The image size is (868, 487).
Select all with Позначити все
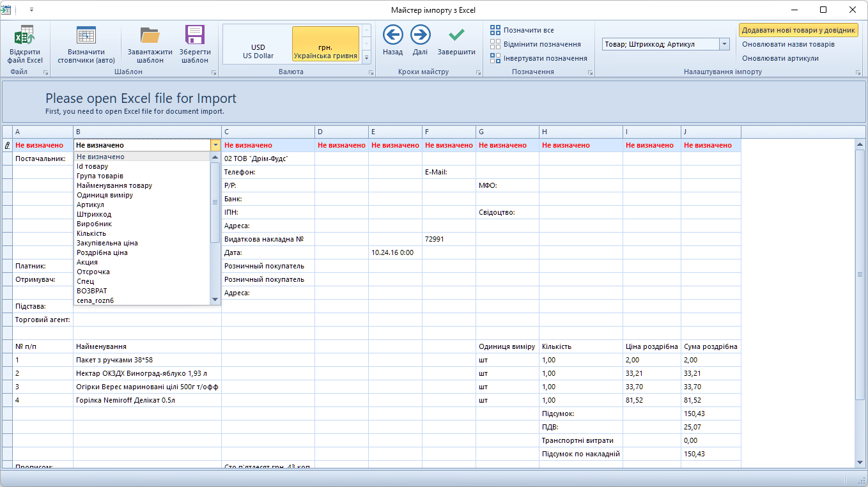pyautogui.click(x=522, y=30)
